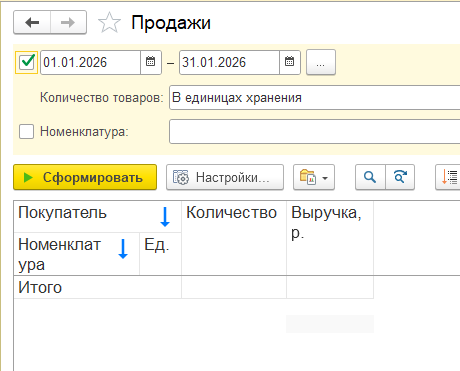Open calendar for end date 31.01.2026
Screen dimensions: 460x371
(290, 62)
